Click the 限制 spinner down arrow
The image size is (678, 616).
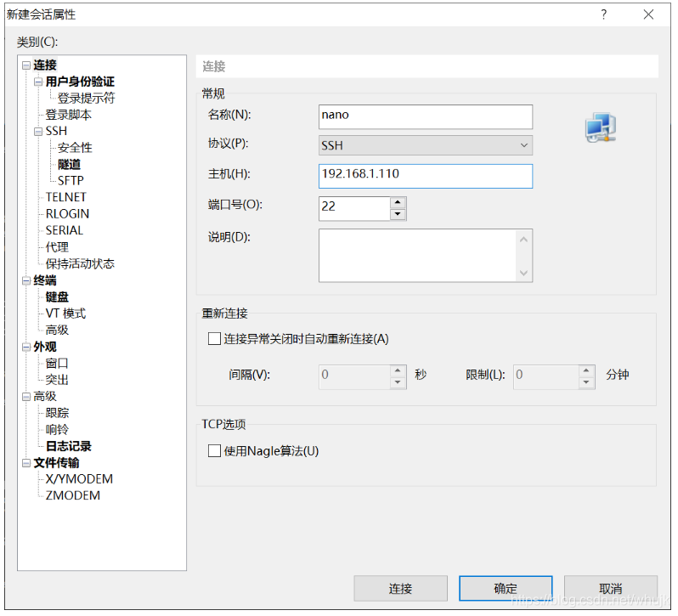pyautogui.click(x=586, y=382)
